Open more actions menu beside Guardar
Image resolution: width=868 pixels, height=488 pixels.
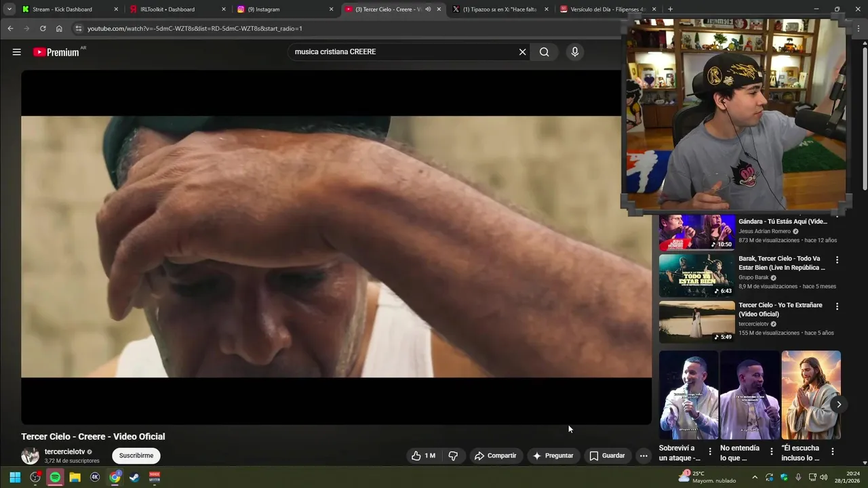tap(644, 455)
